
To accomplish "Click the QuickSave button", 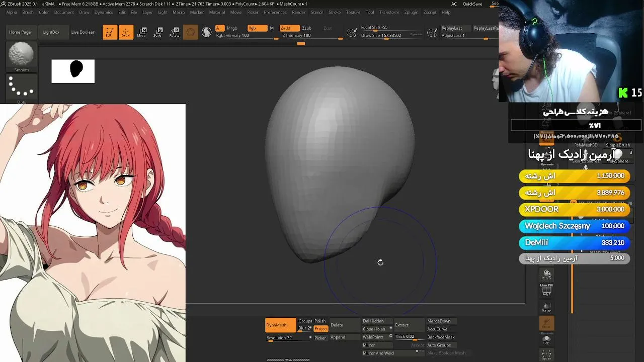I will (472, 4).
